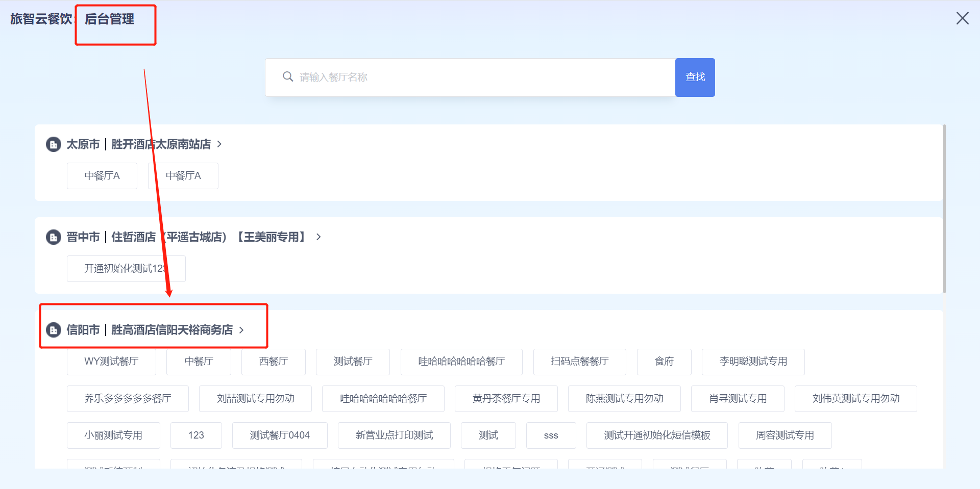The height and width of the screenshot is (489, 980).
Task: Open 晋中市｜佳哲酒店 hotel heading
Action: pyautogui.click(x=187, y=237)
